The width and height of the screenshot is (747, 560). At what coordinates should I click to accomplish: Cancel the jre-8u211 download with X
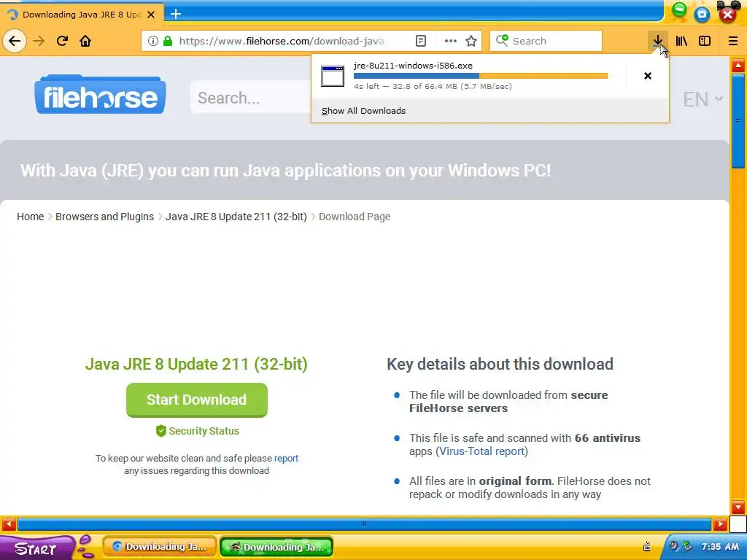648,76
